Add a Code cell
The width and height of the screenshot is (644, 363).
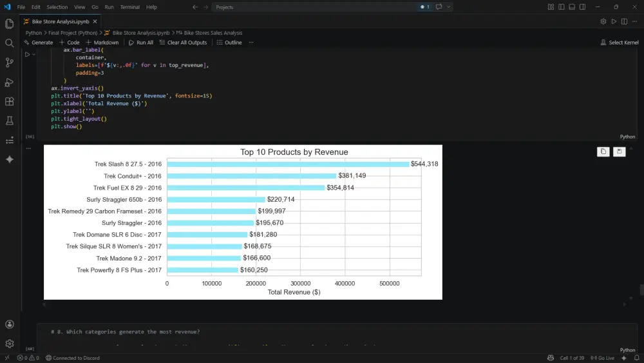click(70, 43)
